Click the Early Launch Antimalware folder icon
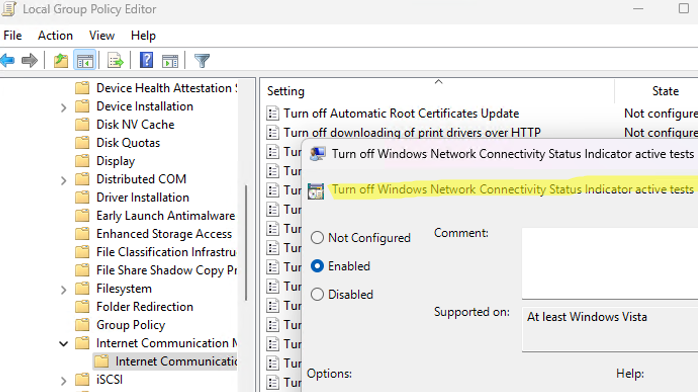 82,215
